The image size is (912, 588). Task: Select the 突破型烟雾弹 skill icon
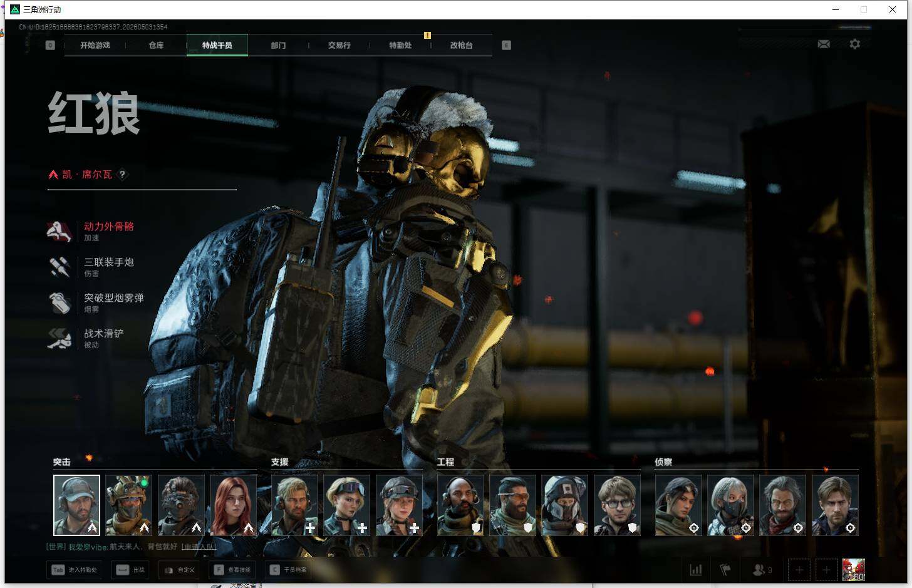pyautogui.click(x=60, y=302)
